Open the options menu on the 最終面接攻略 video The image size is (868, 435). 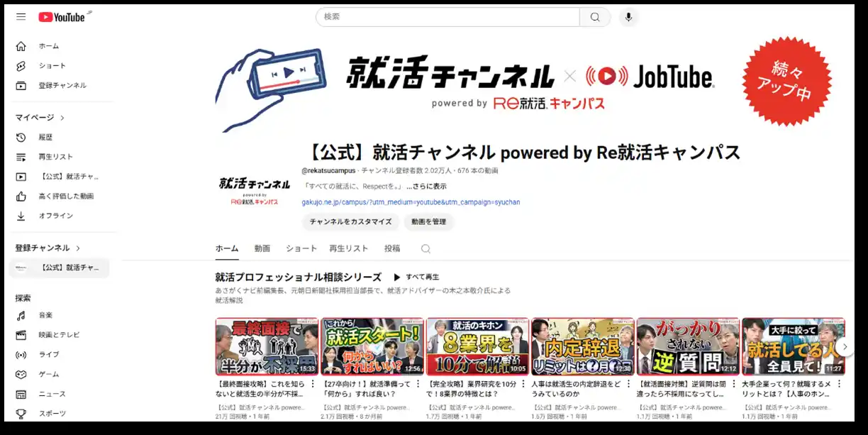[312, 382]
